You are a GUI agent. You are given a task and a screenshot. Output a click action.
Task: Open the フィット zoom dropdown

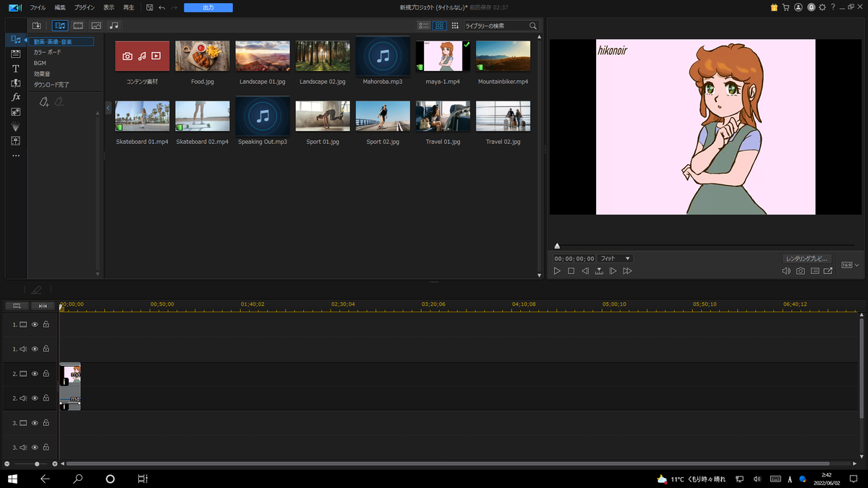coord(615,258)
